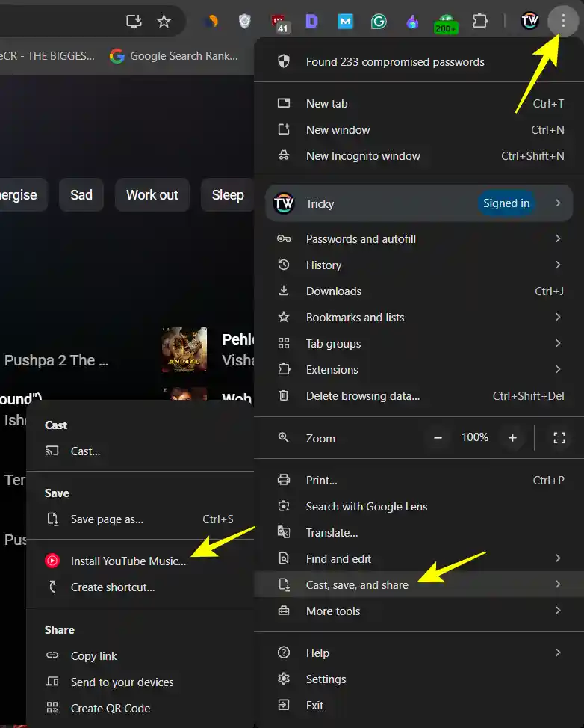Bookmark this page with the star icon
Image resolution: width=584 pixels, height=728 pixels.
[x=164, y=22]
